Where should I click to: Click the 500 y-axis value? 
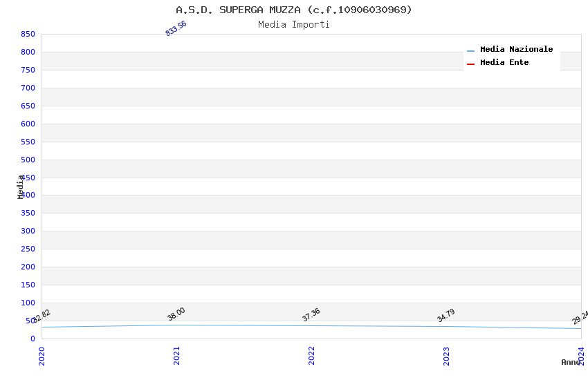point(28,160)
